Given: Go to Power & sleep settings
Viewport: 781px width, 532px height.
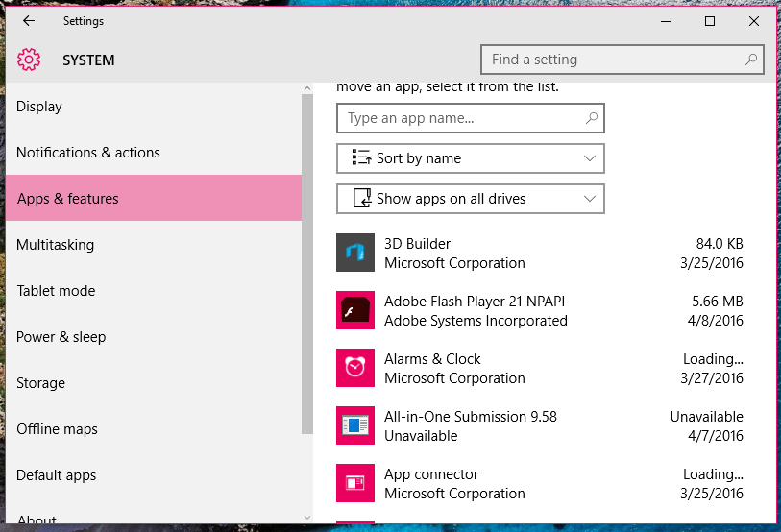Looking at the screenshot, I should pos(61,337).
